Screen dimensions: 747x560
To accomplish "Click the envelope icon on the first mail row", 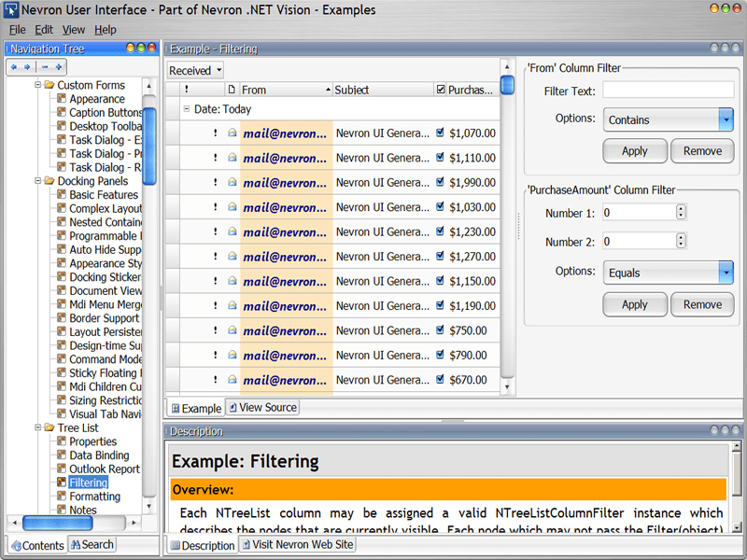I will tap(232, 133).
